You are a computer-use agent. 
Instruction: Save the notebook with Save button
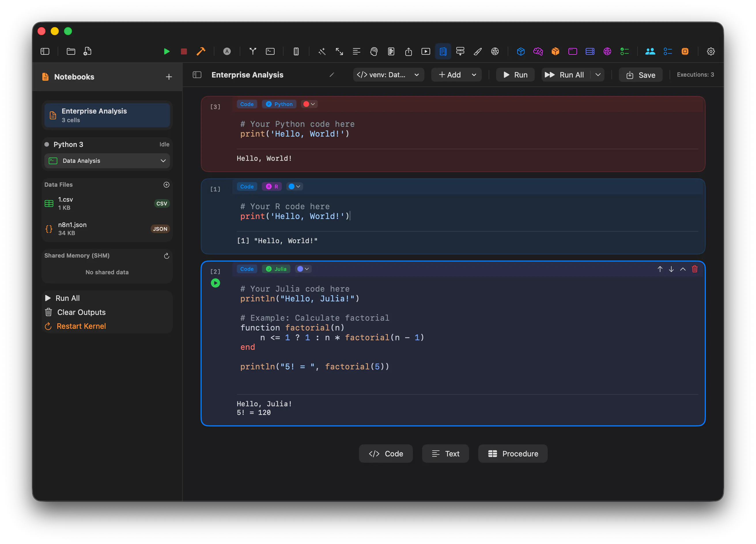641,75
